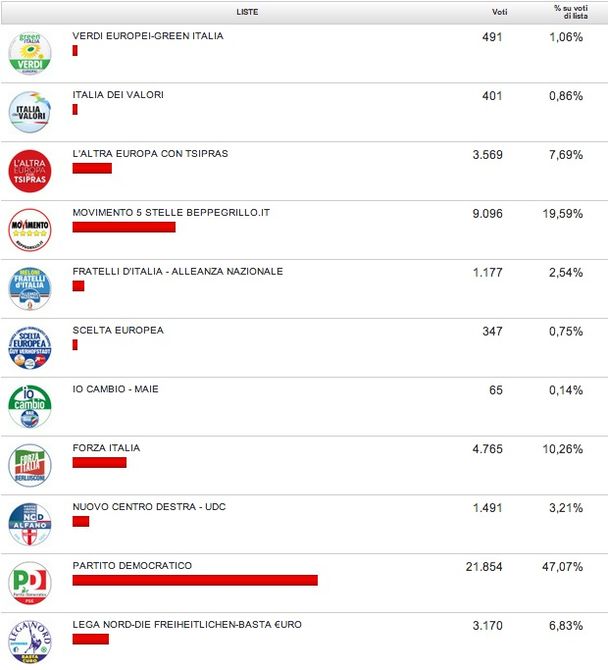Click the Italia dei Valori logo

click(29, 112)
